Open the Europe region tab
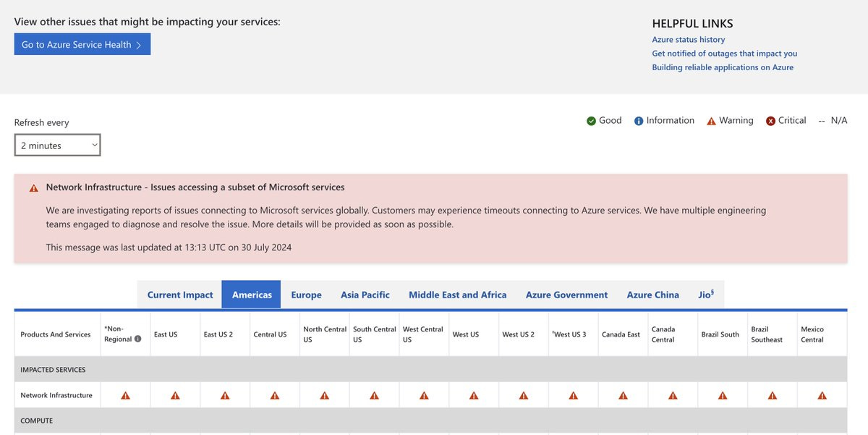868x435 pixels. pos(307,295)
